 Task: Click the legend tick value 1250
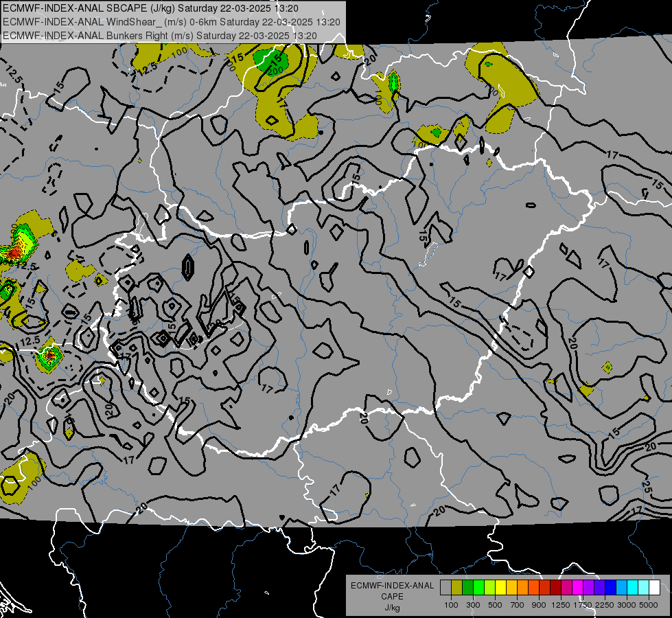click(561, 605)
